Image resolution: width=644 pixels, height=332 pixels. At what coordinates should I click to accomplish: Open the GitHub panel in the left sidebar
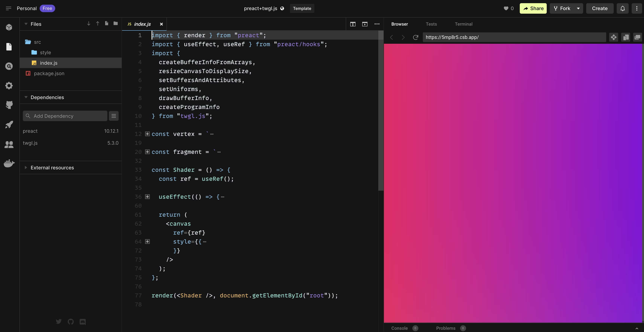pos(9,105)
